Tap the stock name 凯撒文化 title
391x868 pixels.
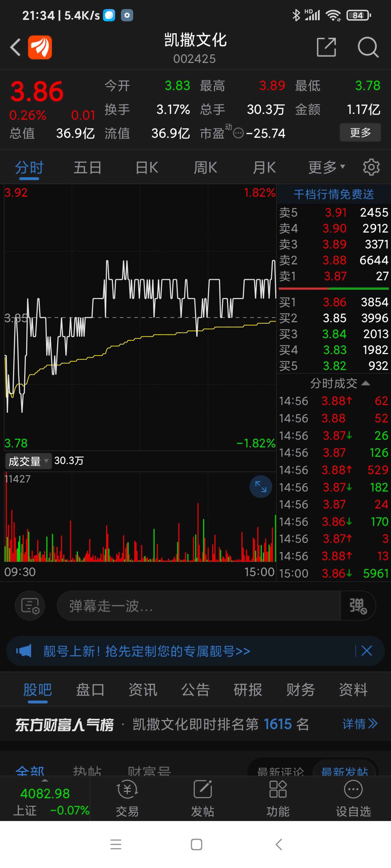(195, 40)
